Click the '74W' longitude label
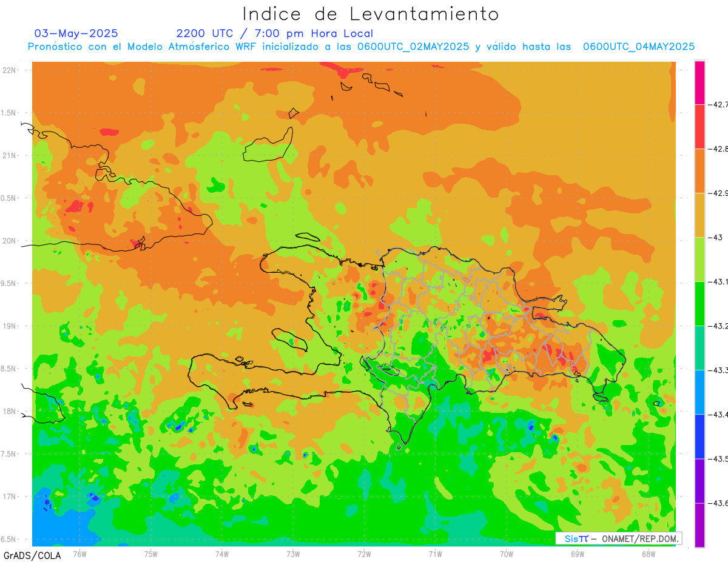728x562 pixels. tap(222, 554)
